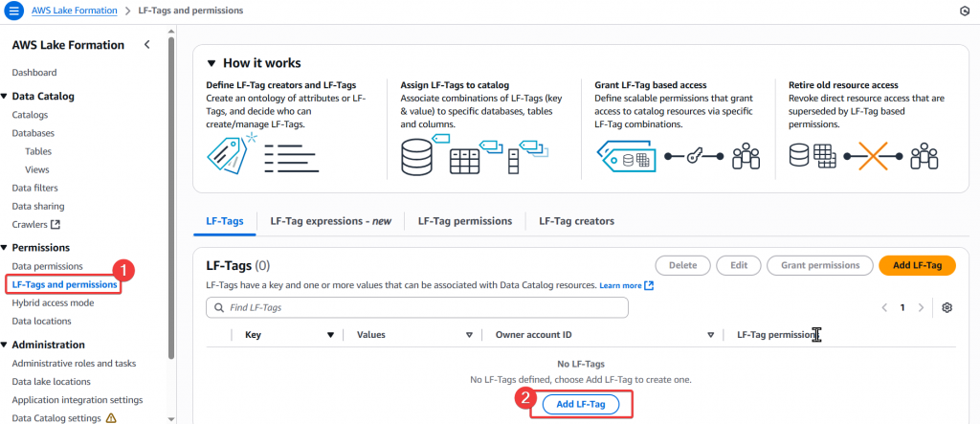Viewport: 980px width, 424px height.
Task: Switch to the LF-Tag permissions tab
Action: click(x=464, y=221)
